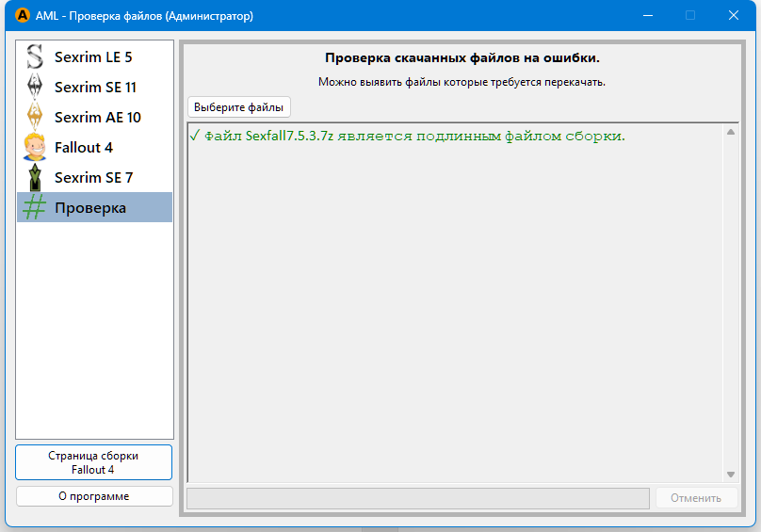Click the dragon emblem icon for Sexrim SE 11
This screenshot has width=761, height=532.
tap(35, 87)
